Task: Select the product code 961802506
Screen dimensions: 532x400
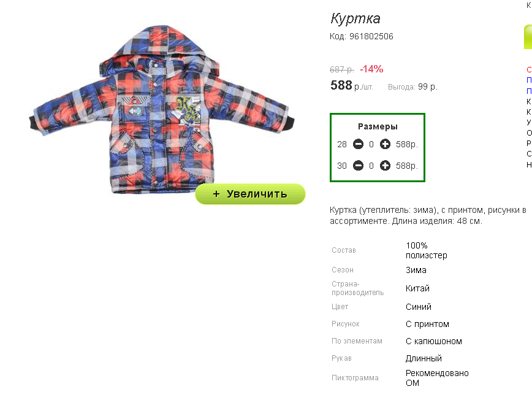Action: 371,36
